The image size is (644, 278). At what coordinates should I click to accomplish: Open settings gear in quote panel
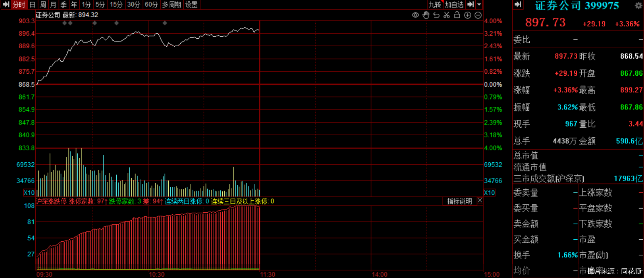pos(638,5)
